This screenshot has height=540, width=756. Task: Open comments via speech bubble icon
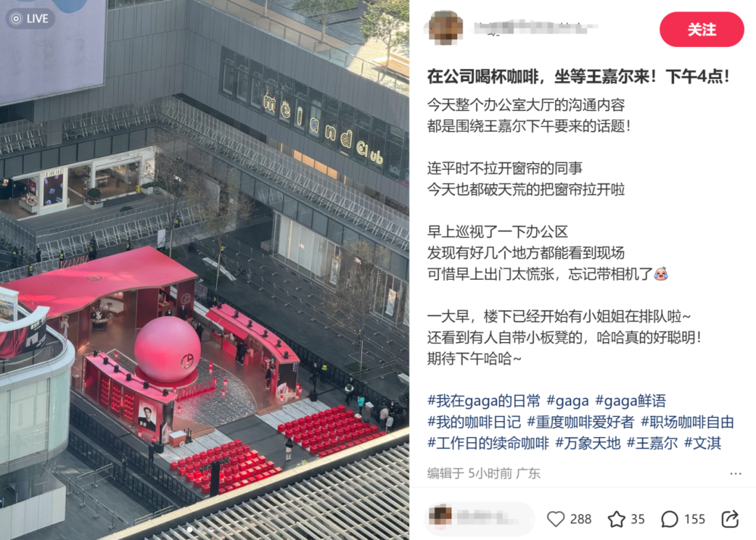(x=669, y=519)
